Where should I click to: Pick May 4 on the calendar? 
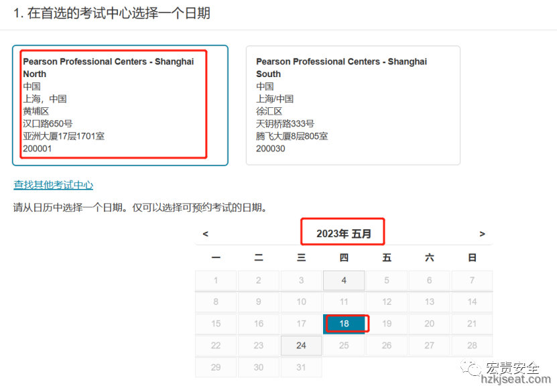344,280
